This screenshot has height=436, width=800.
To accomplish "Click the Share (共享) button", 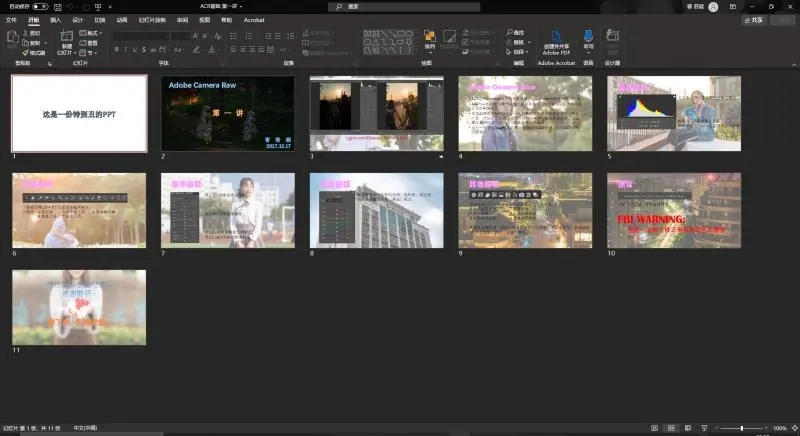I will point(754,20).
